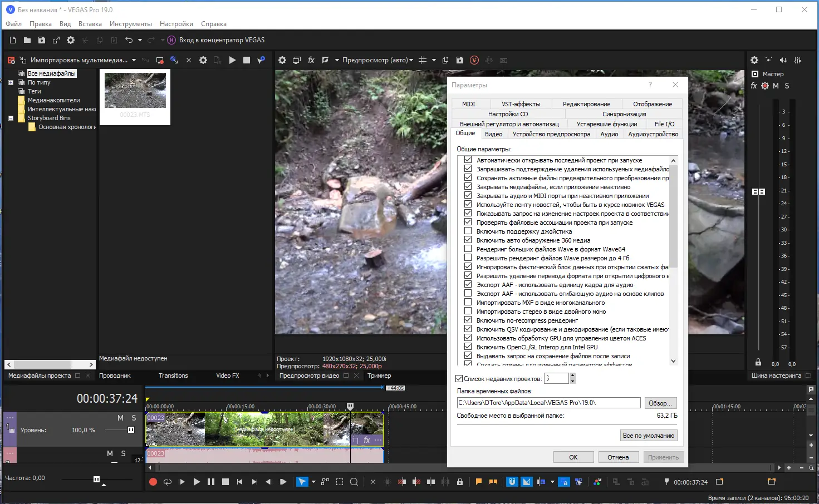Open the undo history dropdown arrow
This screenshot has width=819, height=504.
140,40
